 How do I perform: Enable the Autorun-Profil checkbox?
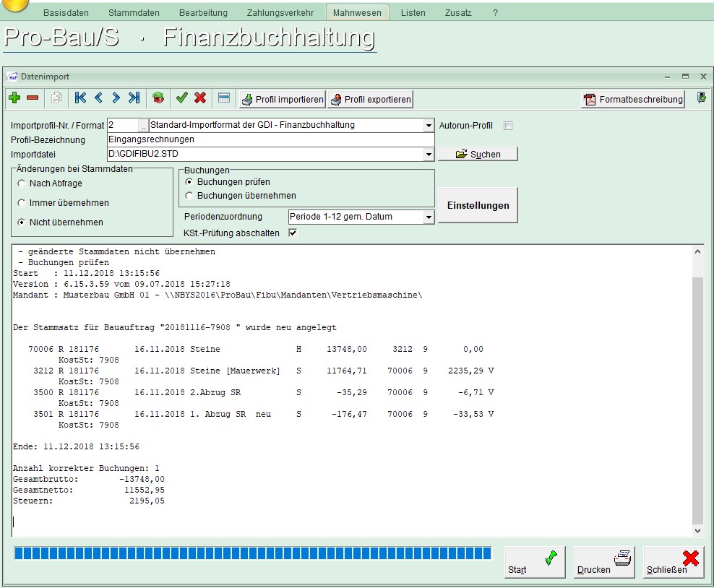pyautogui.click(x=508, y=126)
